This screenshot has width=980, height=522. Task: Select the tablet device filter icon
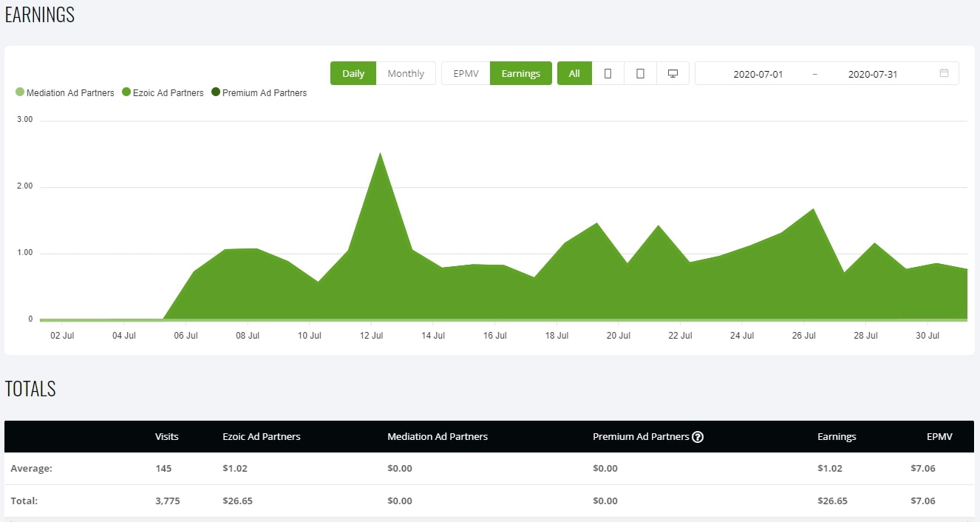click(640, 73)
